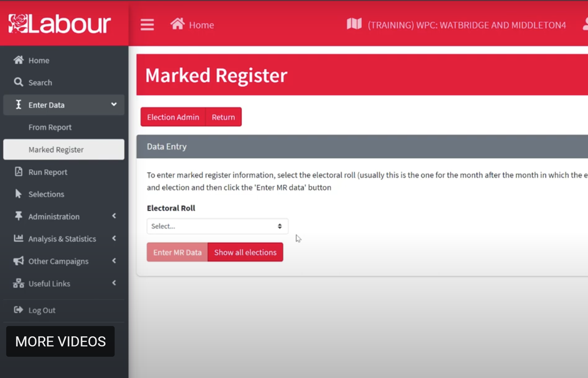The height and width of the screenshot is (378, 588).
Task: Click the sidebar Home house icon
Action: pyautogui.click(x=18, y=60)
